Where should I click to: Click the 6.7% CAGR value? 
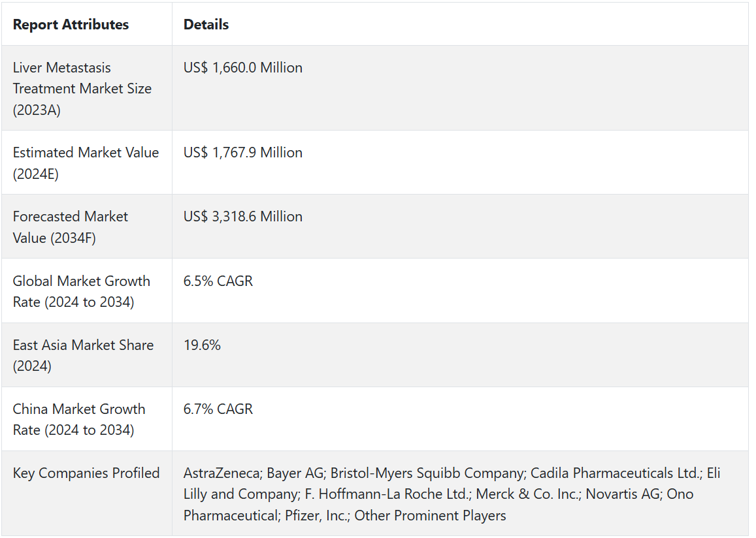(x=218, y=409)
